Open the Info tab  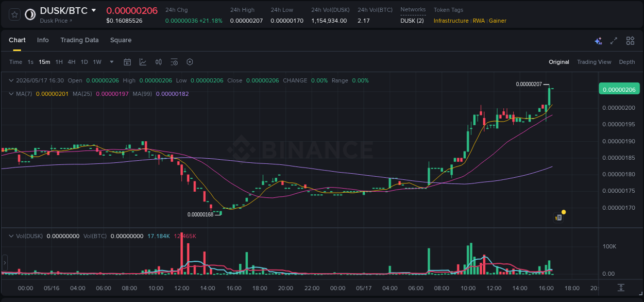point(43,40)
